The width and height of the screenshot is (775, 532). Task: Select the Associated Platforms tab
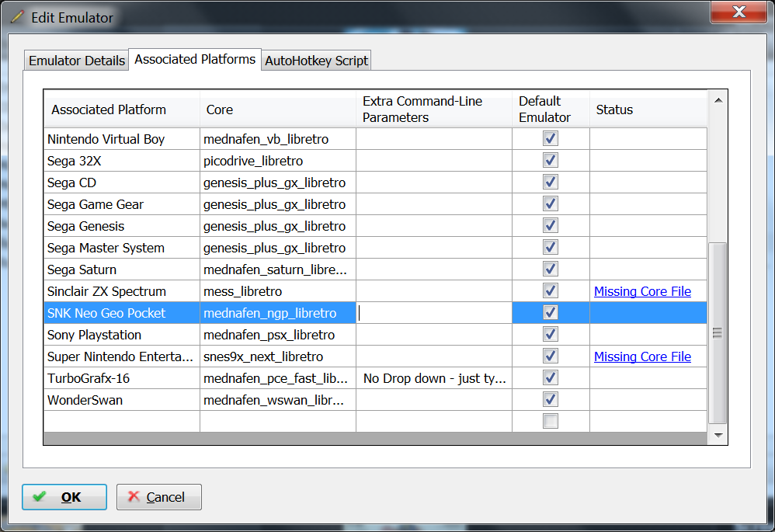click(x=195, y=59)
